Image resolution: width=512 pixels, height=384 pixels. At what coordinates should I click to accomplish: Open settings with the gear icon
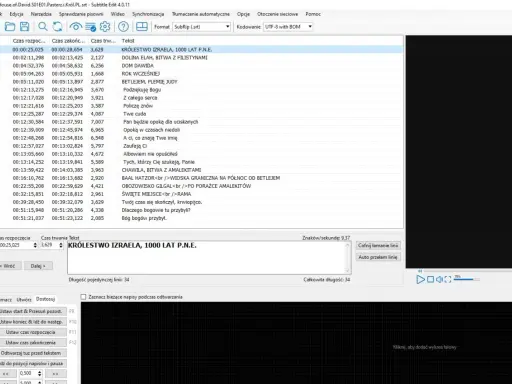(105, 27)
